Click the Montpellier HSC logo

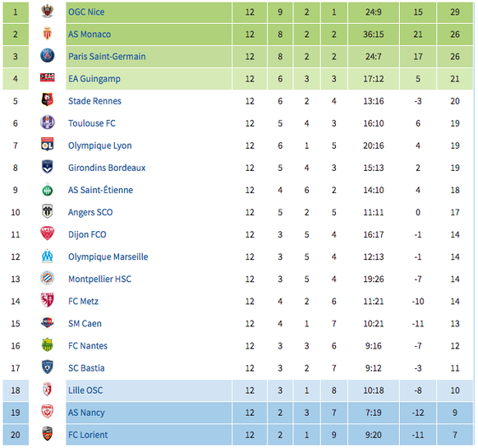(48, 279)
